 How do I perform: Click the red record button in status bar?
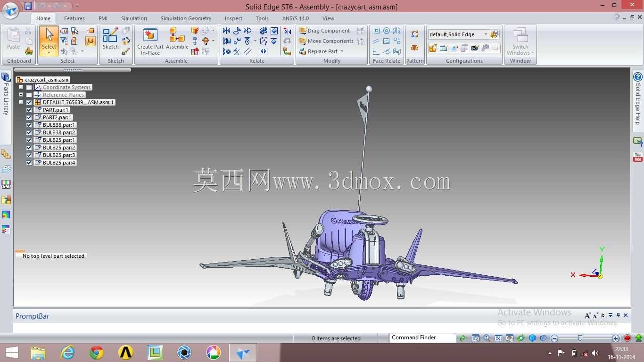627,338
